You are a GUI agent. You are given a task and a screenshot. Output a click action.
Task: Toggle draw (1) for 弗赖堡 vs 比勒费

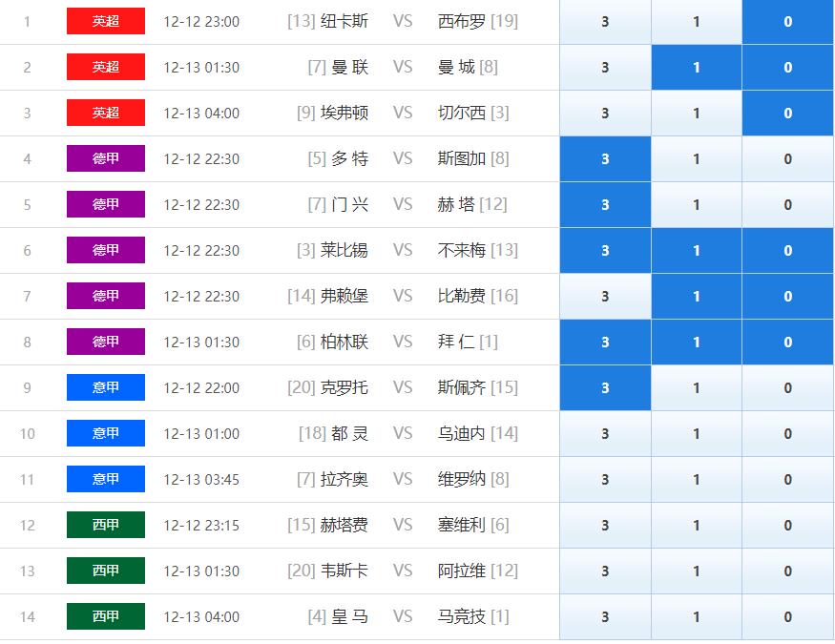coord(697,297)
